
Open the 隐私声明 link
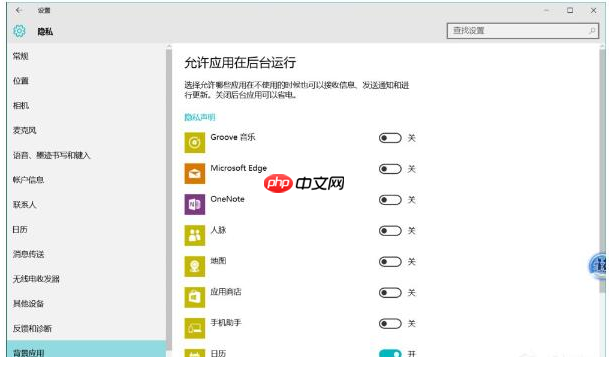(200, 117)
